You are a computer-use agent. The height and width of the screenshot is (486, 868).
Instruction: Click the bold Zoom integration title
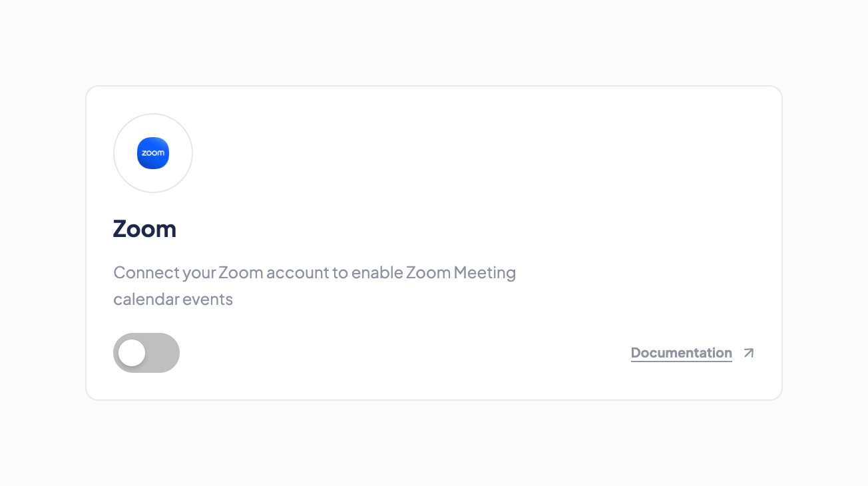point(144,229)
